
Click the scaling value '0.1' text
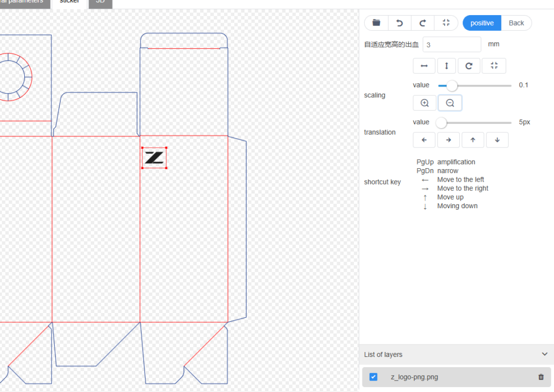pos(523,85)
